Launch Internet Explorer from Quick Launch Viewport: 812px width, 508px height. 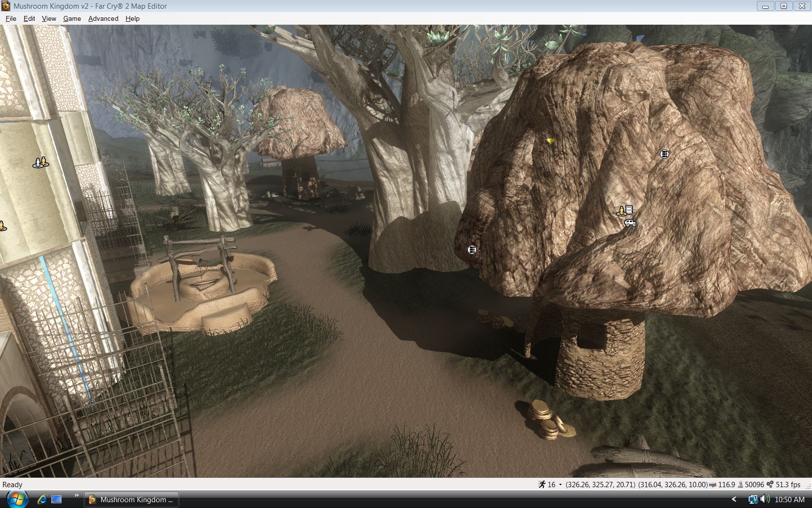click(x=42, y=499)
